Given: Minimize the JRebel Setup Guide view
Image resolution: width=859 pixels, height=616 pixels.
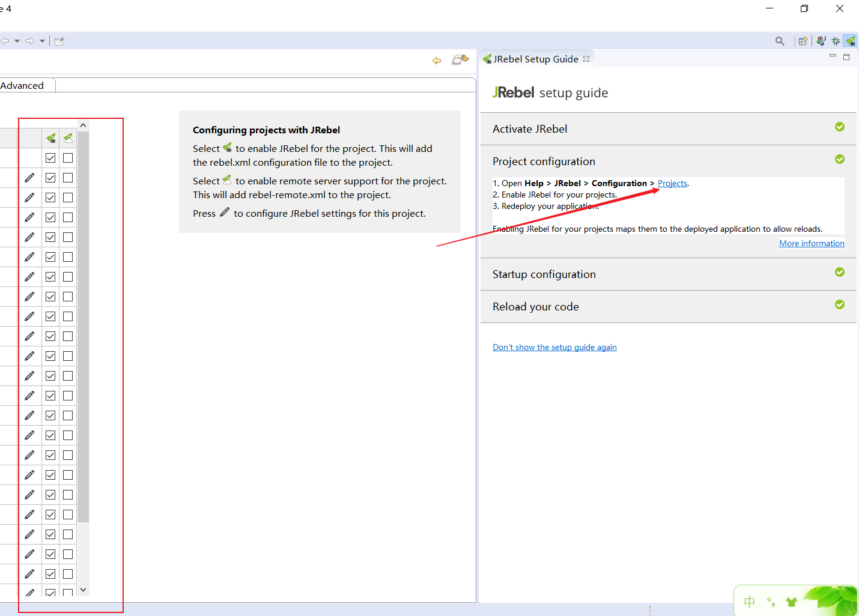Looking at the screenshot, I should click(833, 56).
